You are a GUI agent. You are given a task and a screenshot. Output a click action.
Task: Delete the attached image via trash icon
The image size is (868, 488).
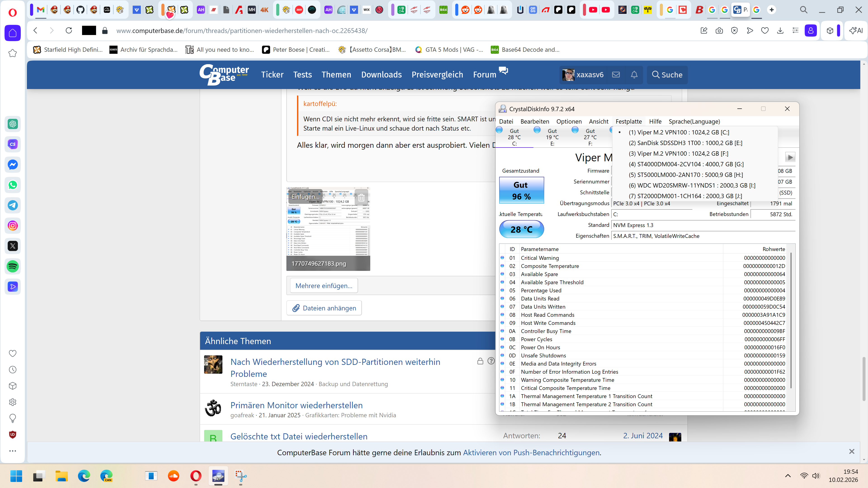coord(361,197)
